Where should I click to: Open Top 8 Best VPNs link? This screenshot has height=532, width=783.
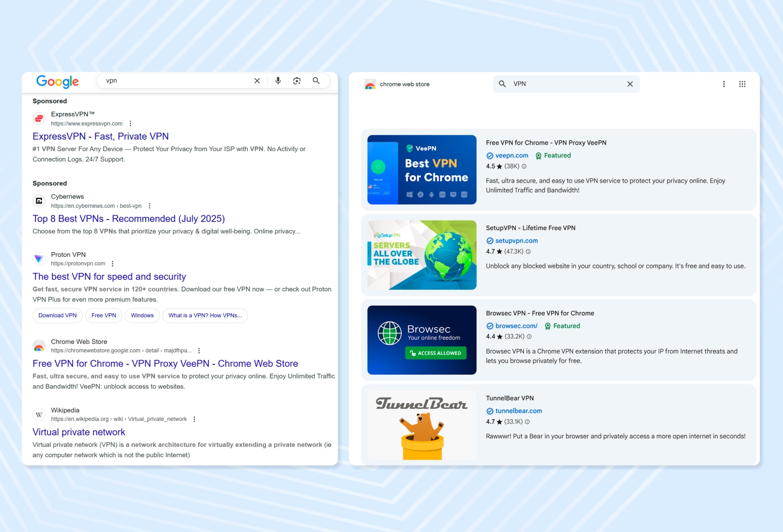tap(129, 219)
